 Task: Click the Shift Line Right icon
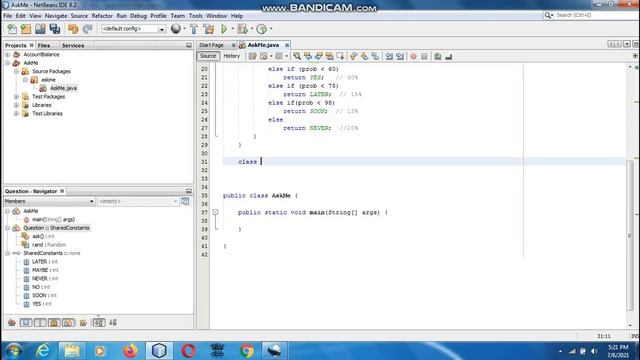pyautogui.click(x=400, y=56)
